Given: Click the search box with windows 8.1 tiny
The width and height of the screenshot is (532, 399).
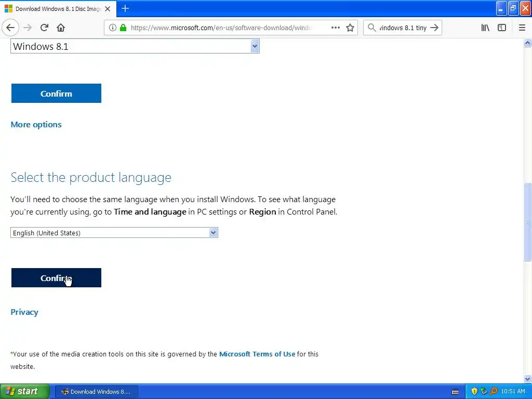Looking at the screenshot, I should coord(402,28).
